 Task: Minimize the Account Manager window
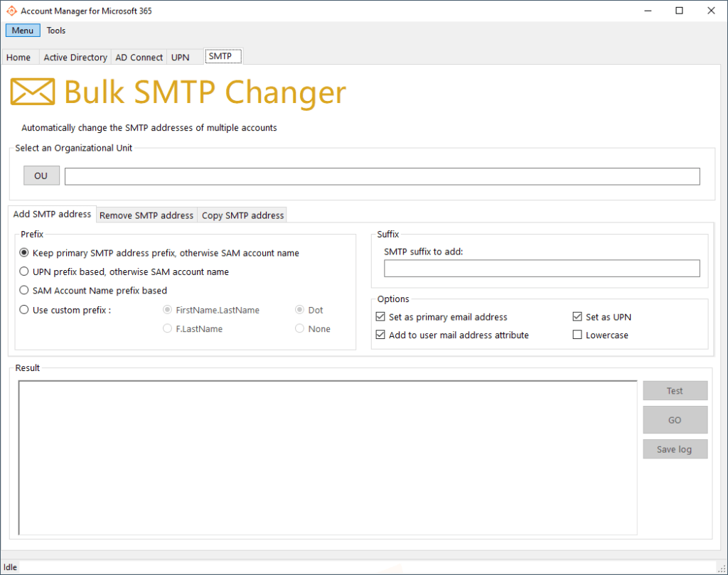(648, 11)
